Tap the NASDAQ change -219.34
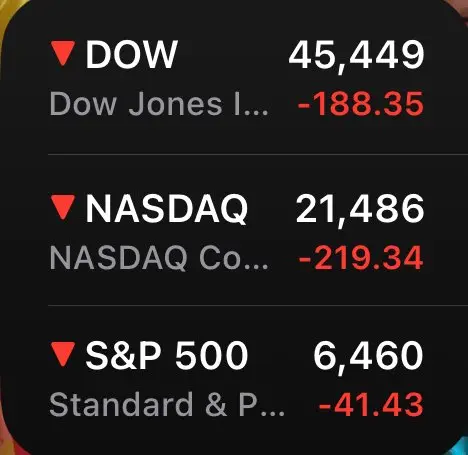This screenshot has width=468, height=455. 361,257
